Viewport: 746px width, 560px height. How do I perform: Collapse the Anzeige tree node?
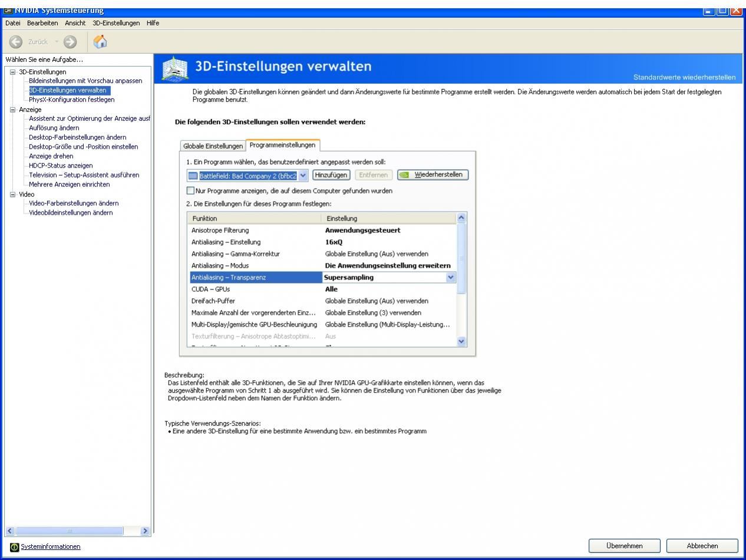click(x=13, y=110)
